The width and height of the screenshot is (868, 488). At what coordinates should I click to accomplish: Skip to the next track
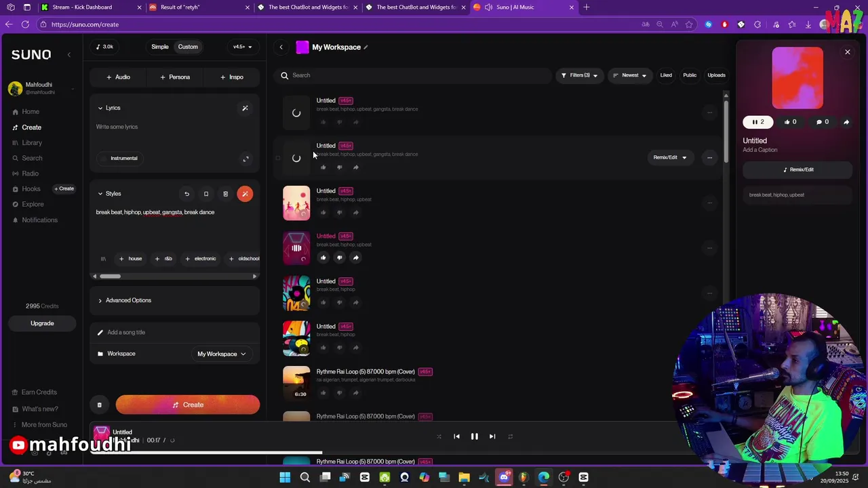pos(492,437)
